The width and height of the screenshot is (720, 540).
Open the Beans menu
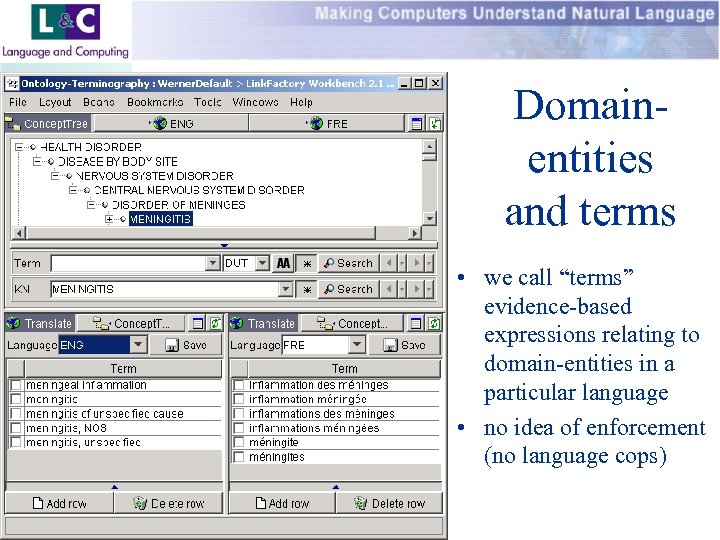click(x=99, y=102)
